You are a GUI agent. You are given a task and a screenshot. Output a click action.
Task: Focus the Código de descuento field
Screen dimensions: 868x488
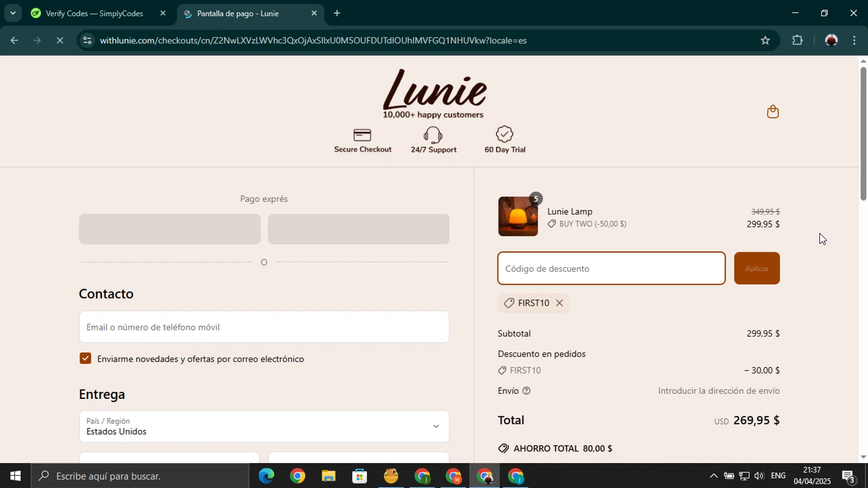[x=611, y=269]
